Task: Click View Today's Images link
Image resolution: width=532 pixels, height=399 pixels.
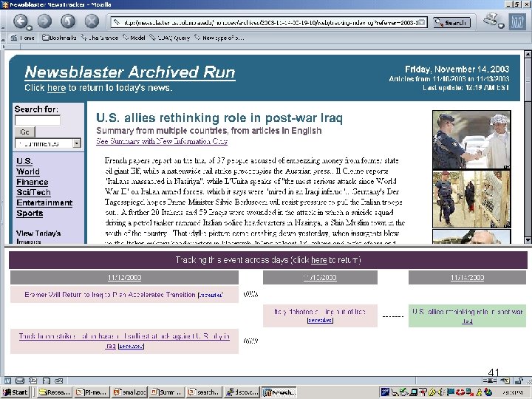Action: pyautogui.click(x=38, y=237)
